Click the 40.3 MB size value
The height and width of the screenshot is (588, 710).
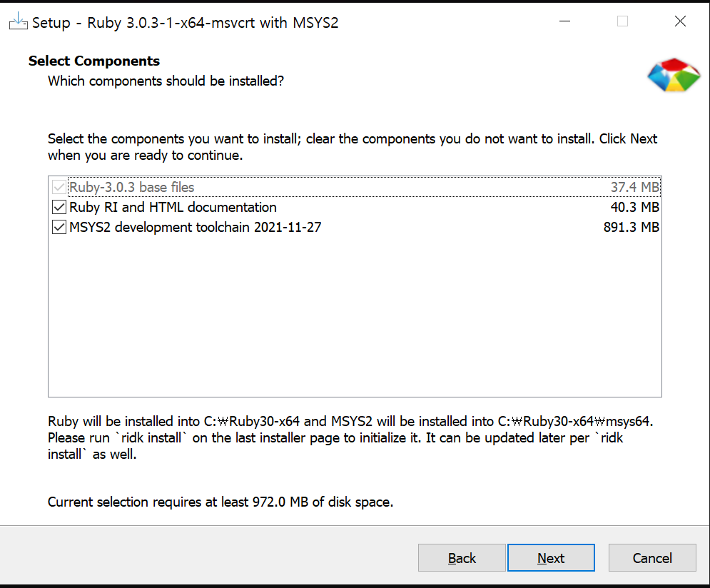click(x=634, y=208)
